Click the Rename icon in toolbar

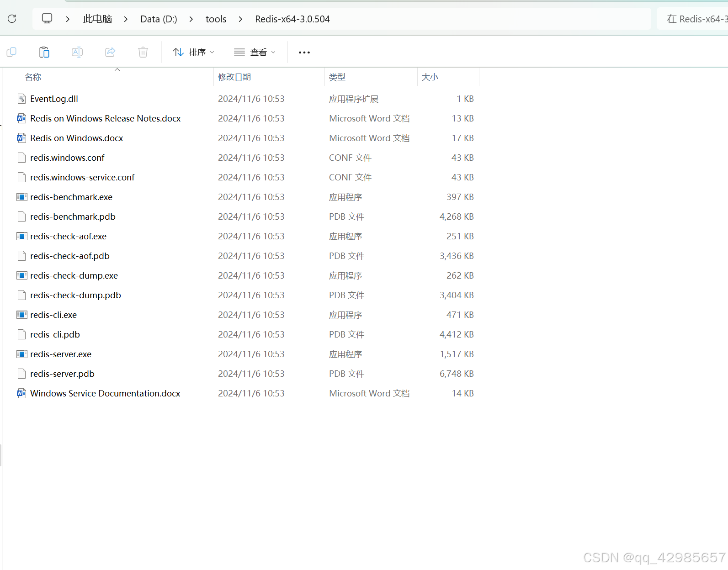77,52
